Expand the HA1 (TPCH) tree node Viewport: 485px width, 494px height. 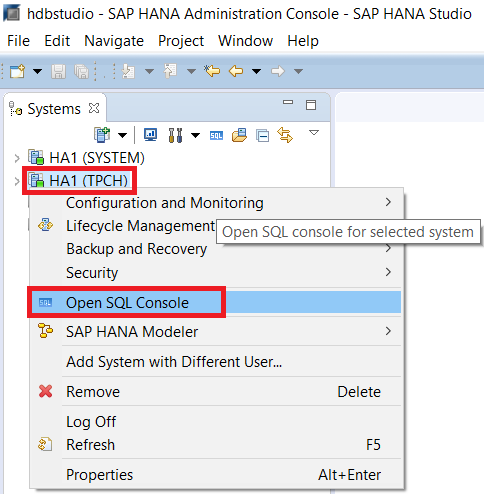(x=17, y=181)
